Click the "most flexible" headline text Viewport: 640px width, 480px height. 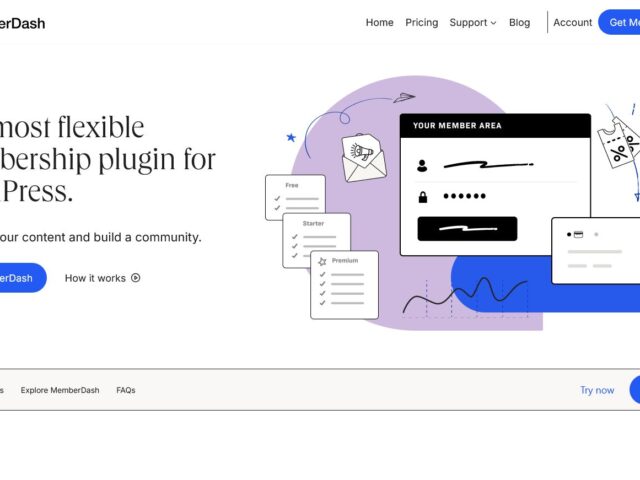72,127
